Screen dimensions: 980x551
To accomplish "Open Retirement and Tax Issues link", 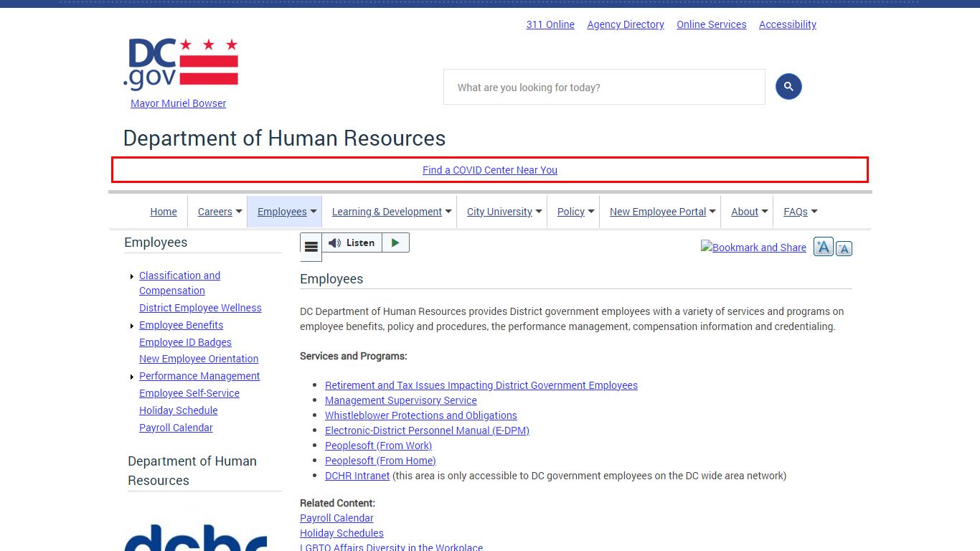I will point(481,385).
